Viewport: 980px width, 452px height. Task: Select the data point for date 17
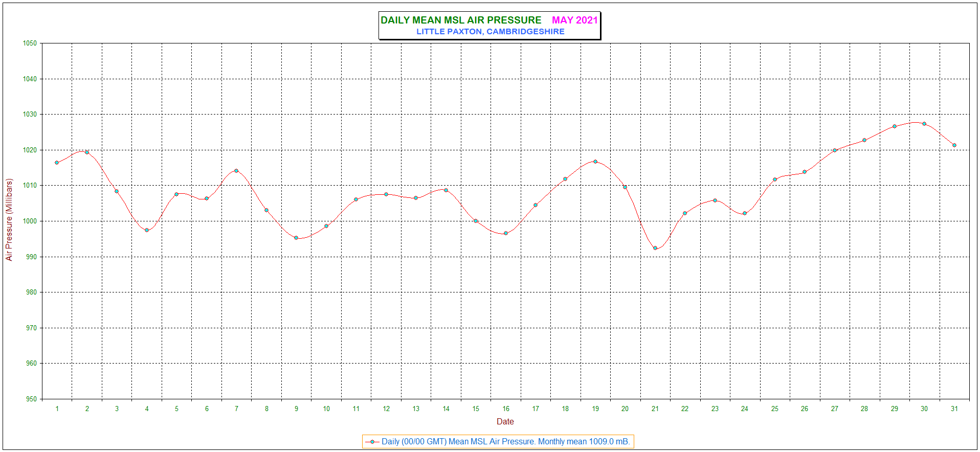536,205
